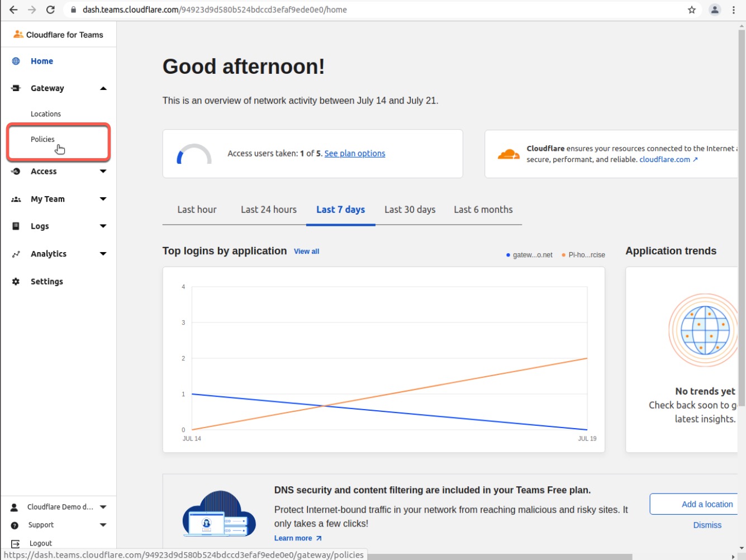Click the Learn more link

pos(298,538)
